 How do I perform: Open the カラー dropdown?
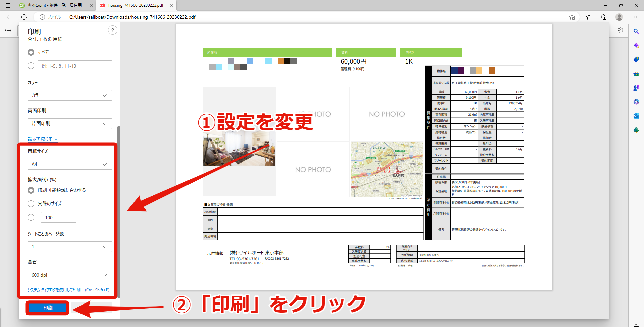(x=70, y=95)
